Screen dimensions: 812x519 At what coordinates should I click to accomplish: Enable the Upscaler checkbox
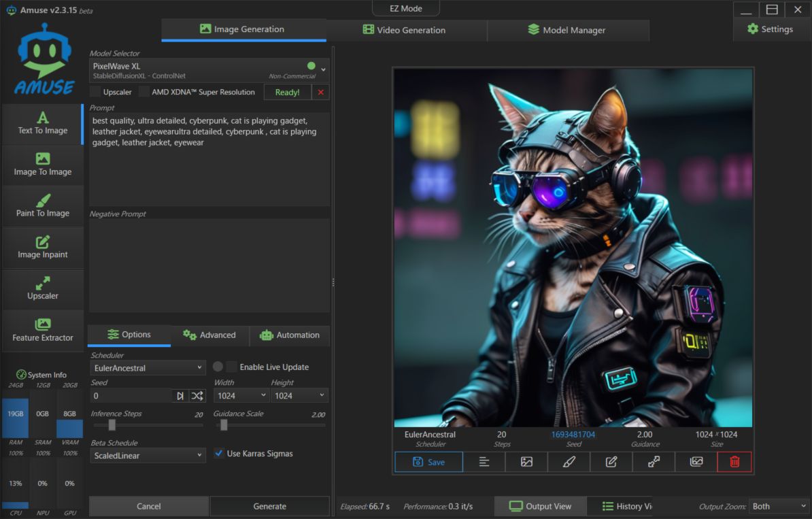coord(95,92)
